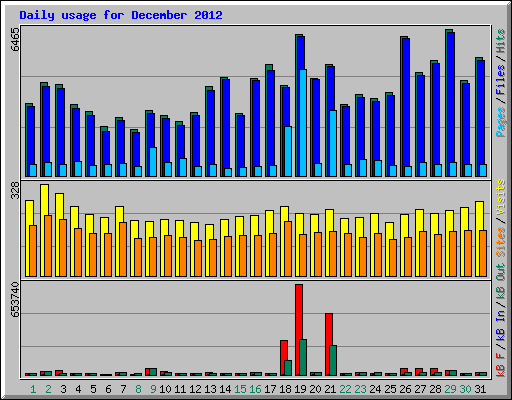512x400 pixels.
Task: Select green day label 23 on the x-axis
Action: 360,389
